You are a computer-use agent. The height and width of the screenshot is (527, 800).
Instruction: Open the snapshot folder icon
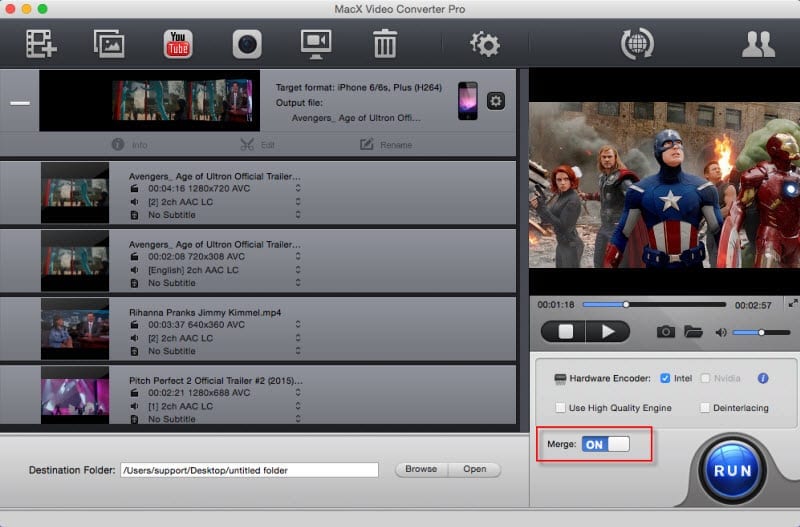pyautogui.click(x=693, y=332)
